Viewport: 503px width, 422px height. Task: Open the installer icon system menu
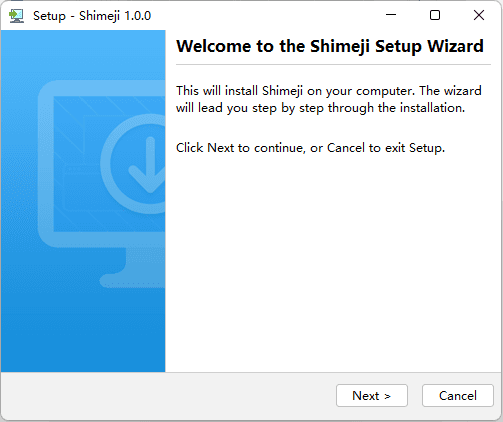[16, 16]
